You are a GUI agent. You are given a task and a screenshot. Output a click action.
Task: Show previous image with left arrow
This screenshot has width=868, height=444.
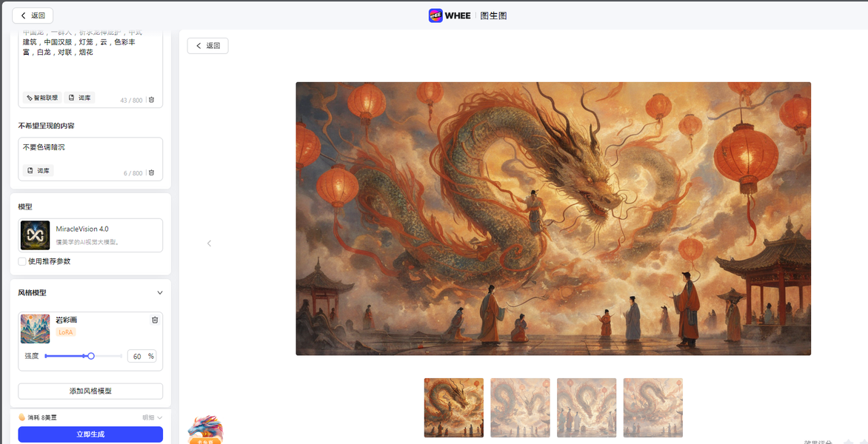[210, 243]
